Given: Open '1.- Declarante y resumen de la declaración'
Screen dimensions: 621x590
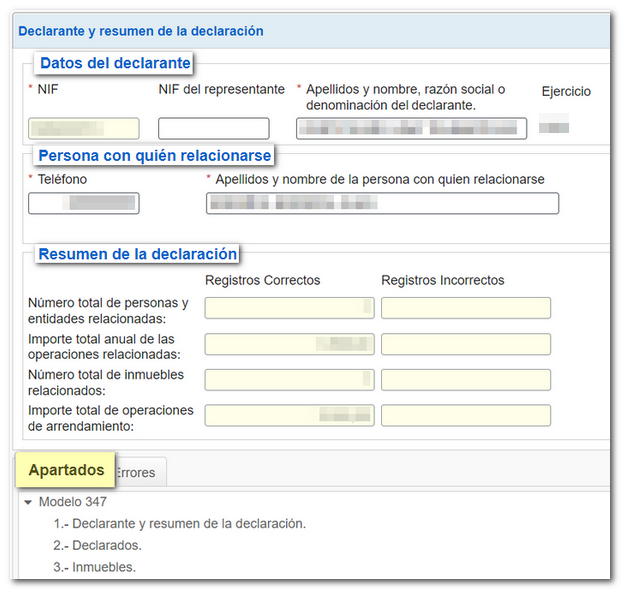Looking at the screenshot, I should click(x=180, y=523).
